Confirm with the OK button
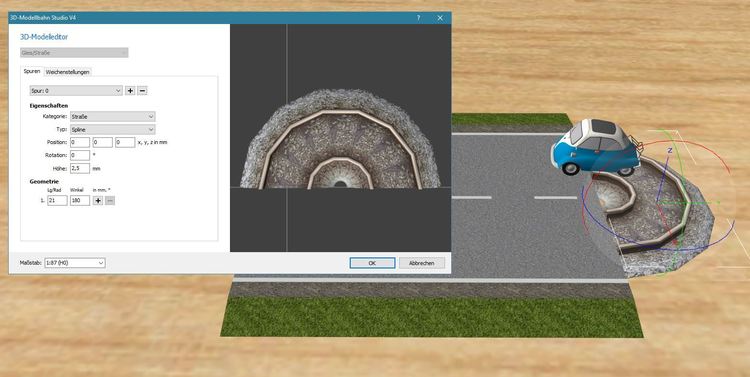The width and height of the screenshot is (750, 377). 372,263
